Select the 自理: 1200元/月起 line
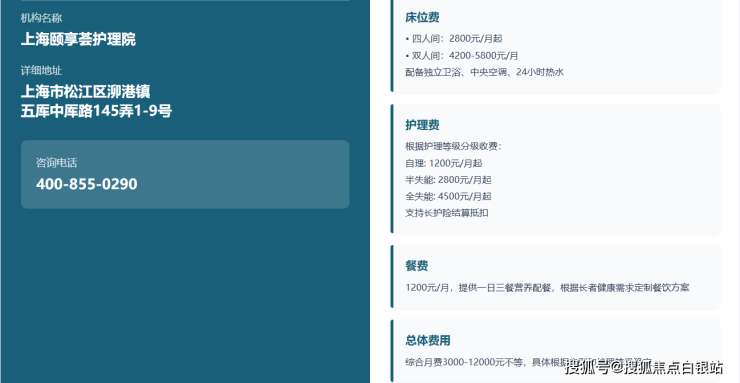The image size is (740, 383). [x=444, y=163]
